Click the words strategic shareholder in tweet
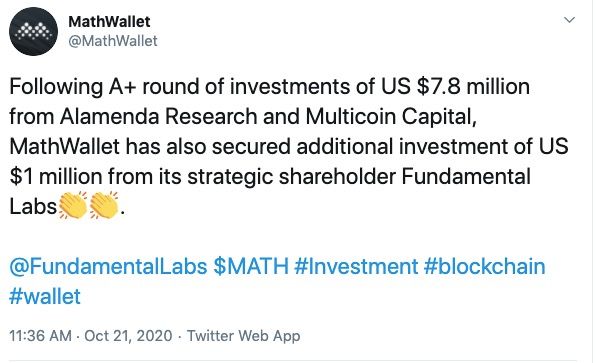The image size is (596, 363). (x=292, y=177)
